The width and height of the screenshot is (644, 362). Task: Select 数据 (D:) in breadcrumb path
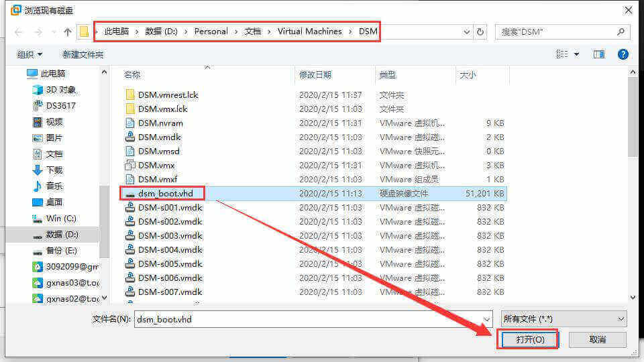coord(161,32)
